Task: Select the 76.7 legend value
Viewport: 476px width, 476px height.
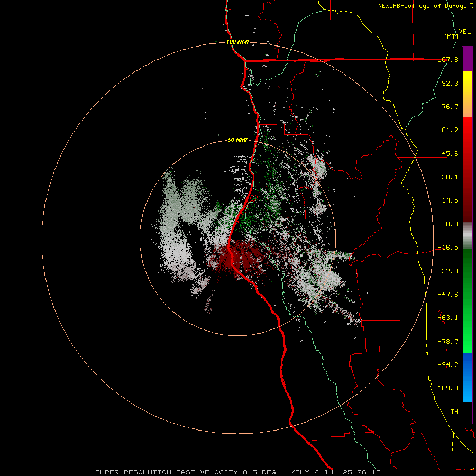Action: [450, 106]
